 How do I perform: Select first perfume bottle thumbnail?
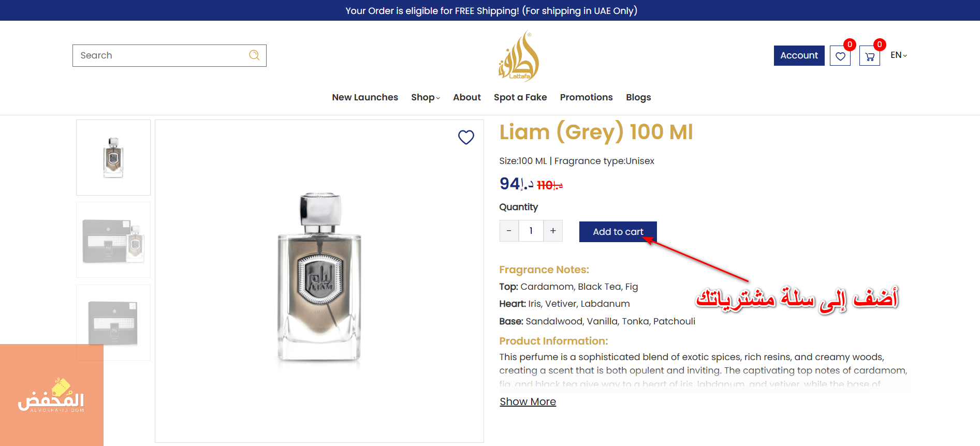[113, 158]
